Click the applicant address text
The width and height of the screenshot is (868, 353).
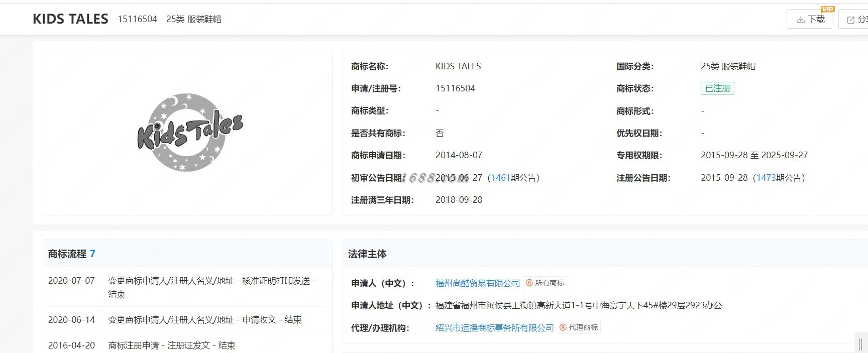point(579,305)
